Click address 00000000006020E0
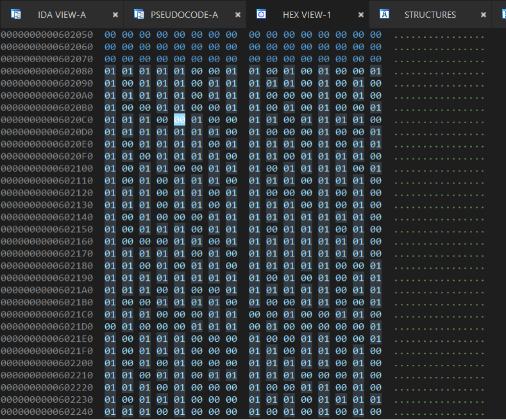 (x=47, y=144)
